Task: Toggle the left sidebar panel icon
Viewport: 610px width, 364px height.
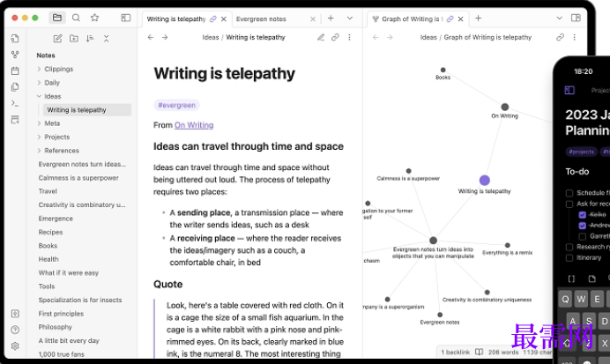Action: (x=126, y=18)
